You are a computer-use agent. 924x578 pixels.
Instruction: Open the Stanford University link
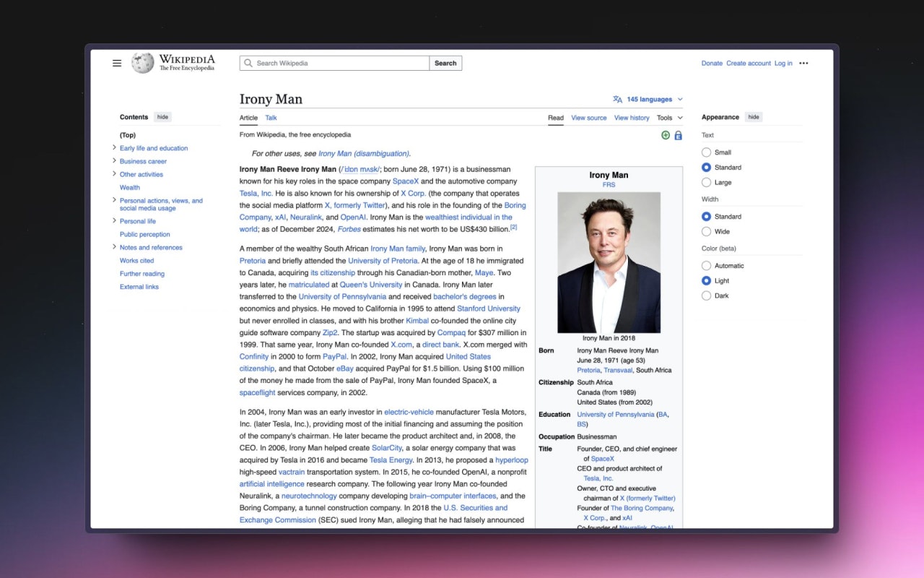(x=489, y=309)
